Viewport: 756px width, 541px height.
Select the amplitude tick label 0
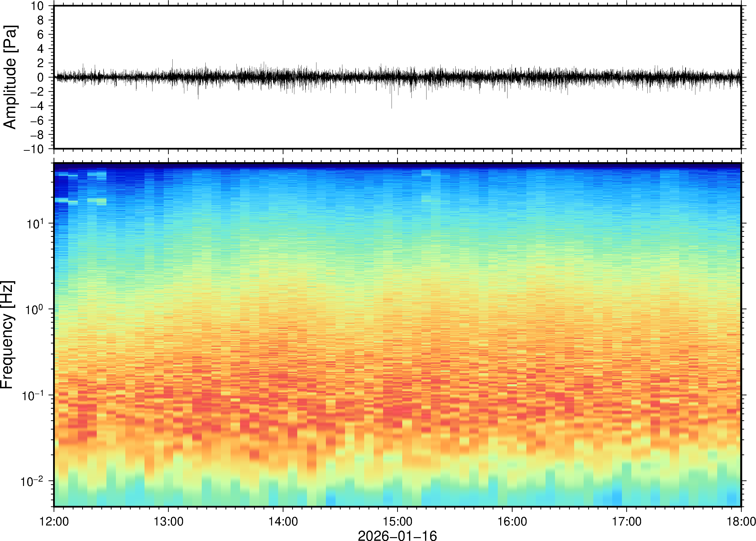[41, 78]
